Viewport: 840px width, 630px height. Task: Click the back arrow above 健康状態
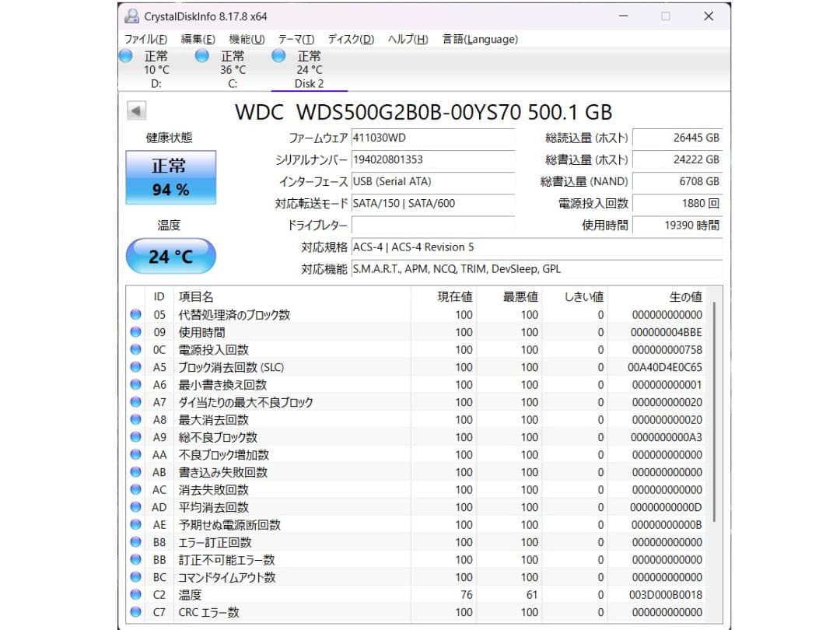click(x=135, y=110)
